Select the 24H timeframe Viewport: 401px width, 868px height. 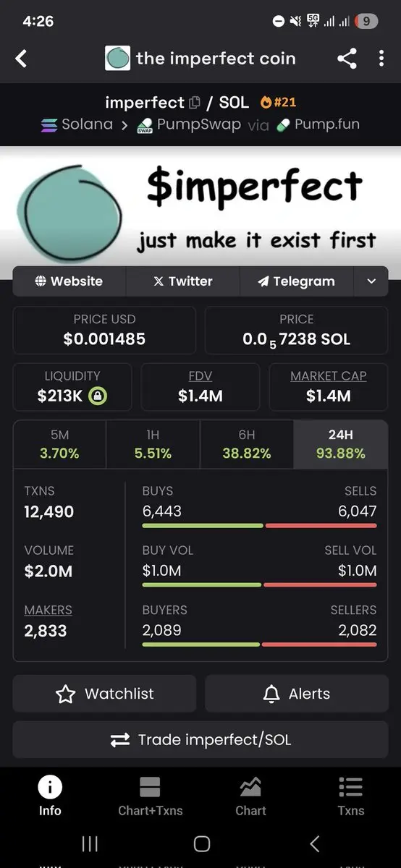click(x=341, y=445)
